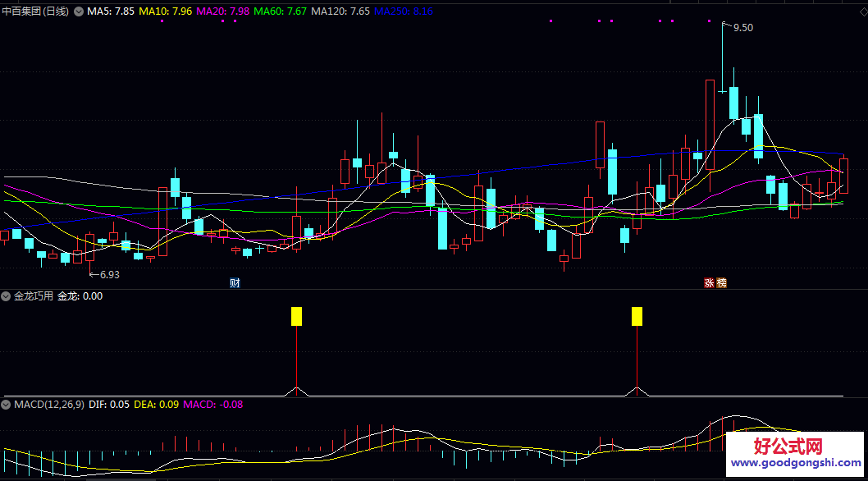
Task: Click the red 涨 marker icon
Action: click(x=708, y=283)
